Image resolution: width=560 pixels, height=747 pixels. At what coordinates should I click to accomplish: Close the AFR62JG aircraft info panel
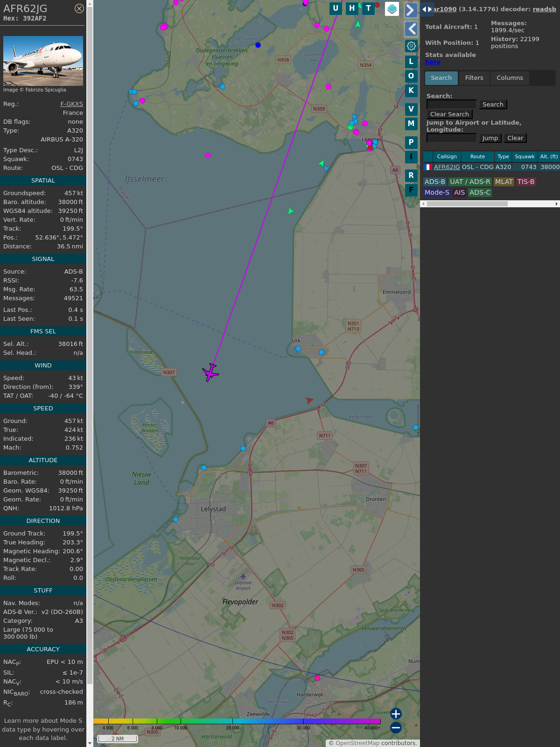coord(79,8)
